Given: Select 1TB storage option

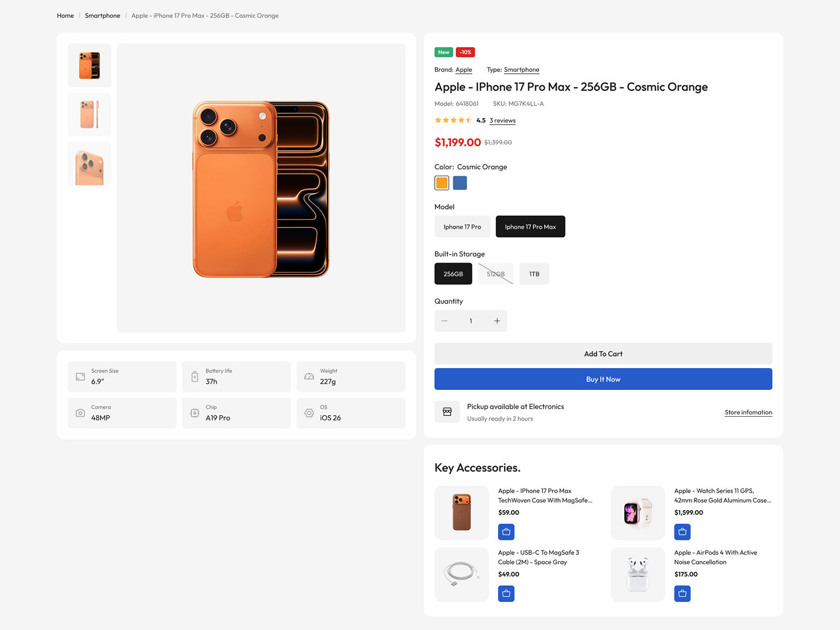Looking at the screenshot, I should pos(534,274).
